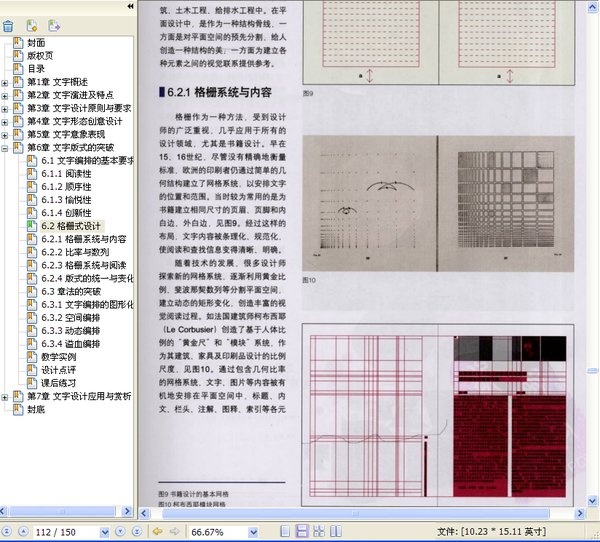Click the bookmark panel horizontal scrollbar thumb
Screen dimensions: 600x542
pyautogui.click(x=62, y=511)
